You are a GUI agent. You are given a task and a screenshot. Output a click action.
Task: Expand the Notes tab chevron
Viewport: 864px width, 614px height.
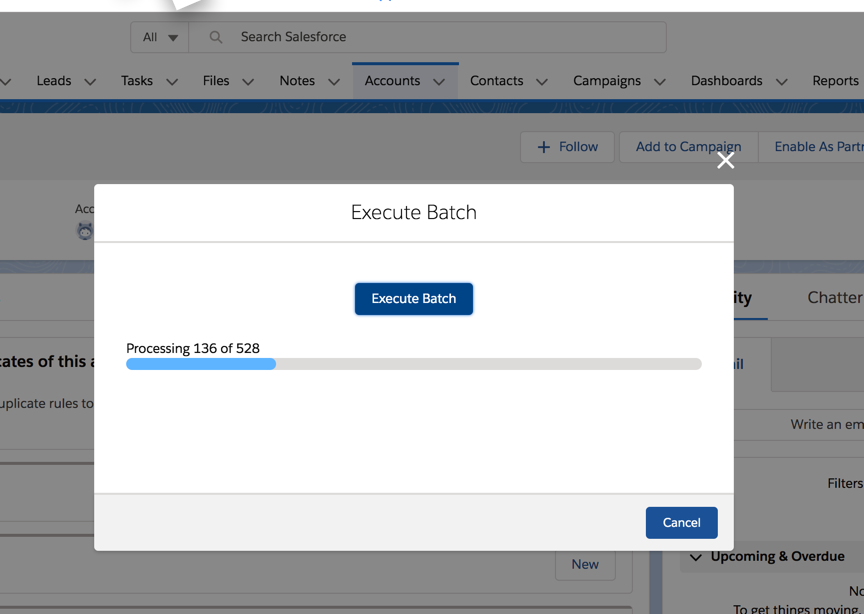[333, 80]
